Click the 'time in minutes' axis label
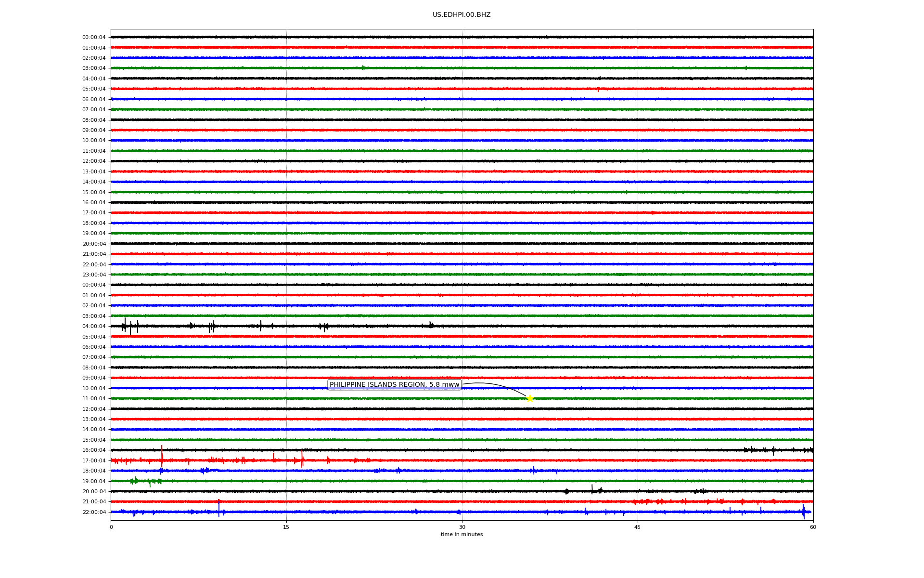Image resolution: width=924 pixels, height=578 pixels. point(462,534)
